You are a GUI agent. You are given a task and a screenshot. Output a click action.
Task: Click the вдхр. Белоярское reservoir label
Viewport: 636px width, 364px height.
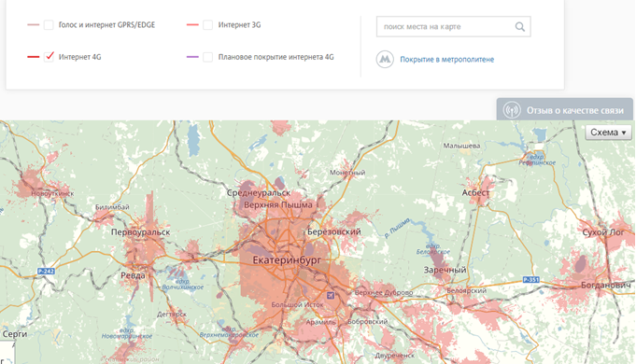pyautogui.click(x=433, y=249)
